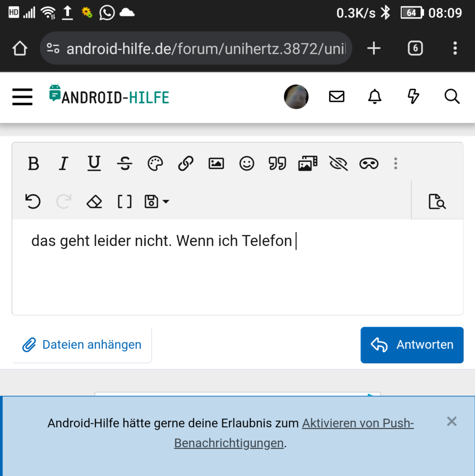
Task: Open the hamburger navigation menu
Action: tap(22, 97)
